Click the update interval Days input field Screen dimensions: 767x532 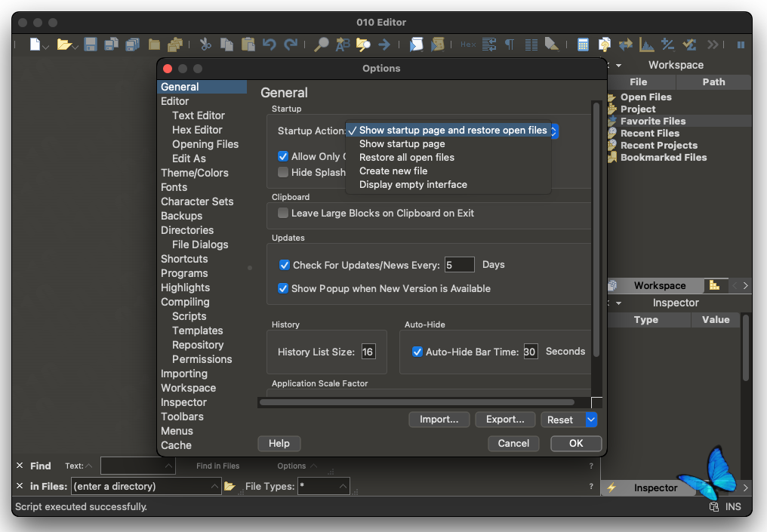(x=459, y=265)
